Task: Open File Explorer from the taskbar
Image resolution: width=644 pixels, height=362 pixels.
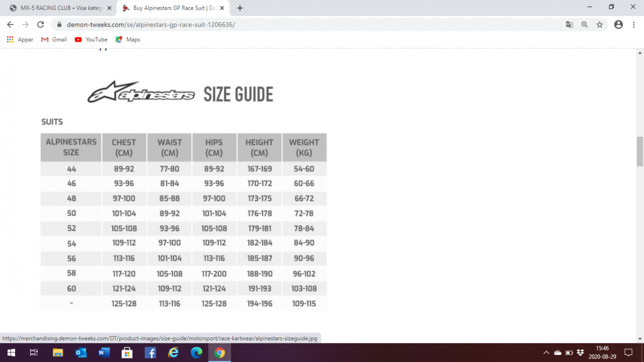Action: (57, 352)
